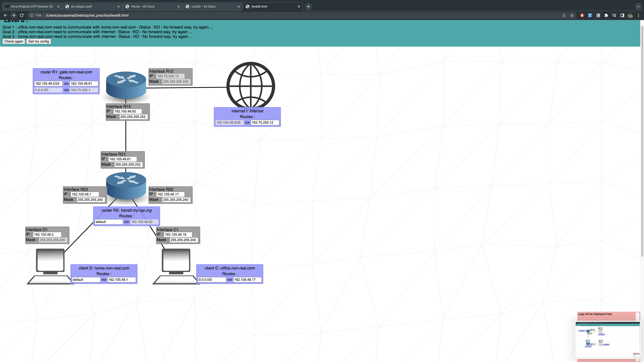Edit Interface R21 IP field

[123, 159]
